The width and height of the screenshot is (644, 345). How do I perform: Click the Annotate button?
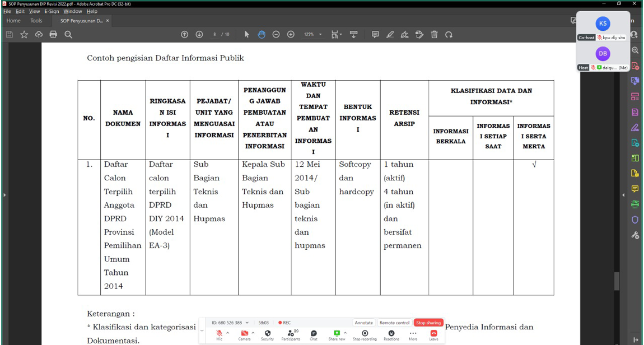(x=363, y=323)
